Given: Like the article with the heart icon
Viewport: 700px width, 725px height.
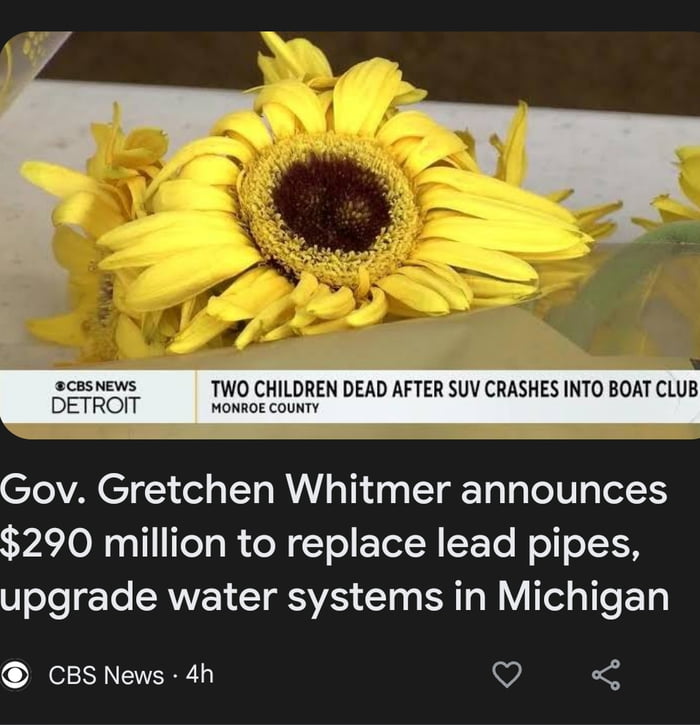Looking at the screenshot, I should coord(507,674).
